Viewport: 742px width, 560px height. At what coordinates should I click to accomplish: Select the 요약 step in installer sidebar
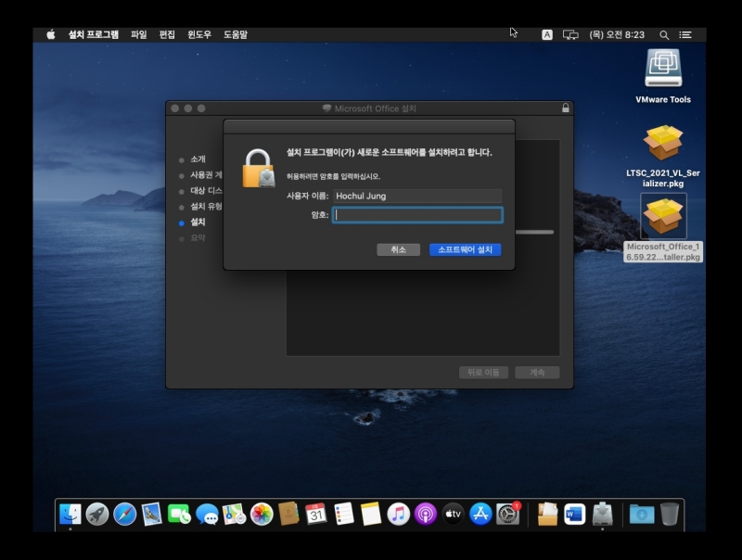(198, 238)
